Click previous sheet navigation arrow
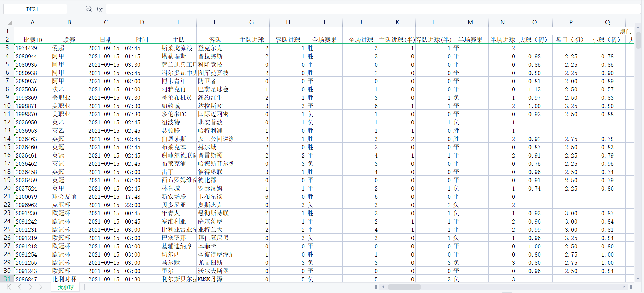Screen dimensions: 644x293 pos(20,287)
